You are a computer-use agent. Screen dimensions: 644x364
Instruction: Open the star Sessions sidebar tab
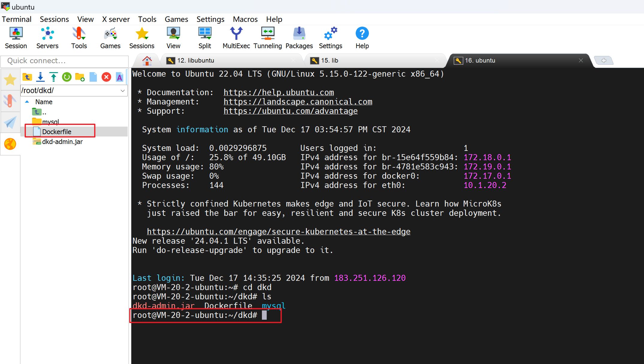pos(10,80)
